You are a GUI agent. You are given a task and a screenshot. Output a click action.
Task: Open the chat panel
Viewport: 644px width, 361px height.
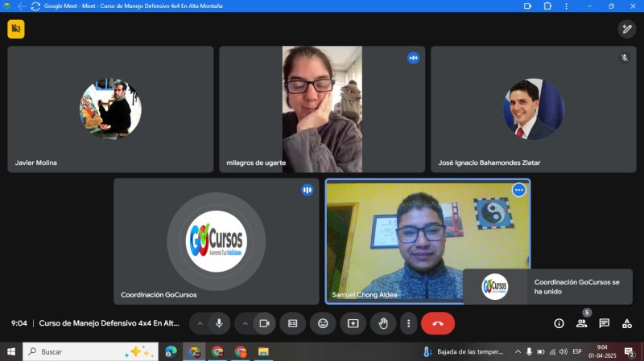(x=604, y=323)
